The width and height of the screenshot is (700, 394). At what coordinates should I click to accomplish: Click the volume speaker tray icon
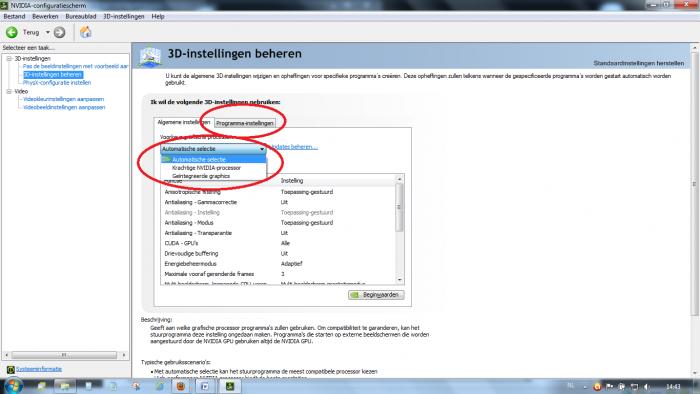646,386
